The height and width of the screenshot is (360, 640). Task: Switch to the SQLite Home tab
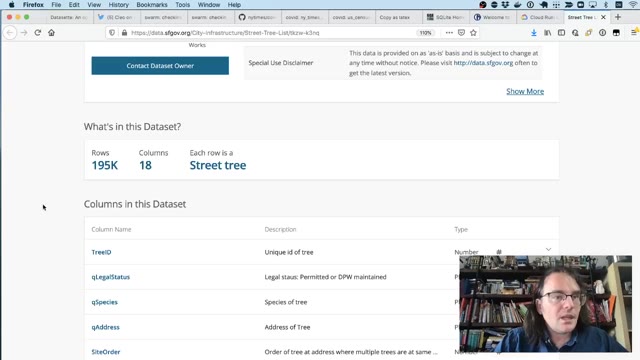[445, 17]
